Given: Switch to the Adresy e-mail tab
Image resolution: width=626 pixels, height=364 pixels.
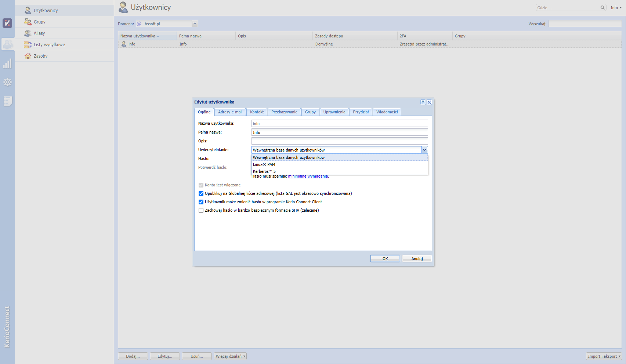Looking at the screenshot, I should (x=230, y=112).
